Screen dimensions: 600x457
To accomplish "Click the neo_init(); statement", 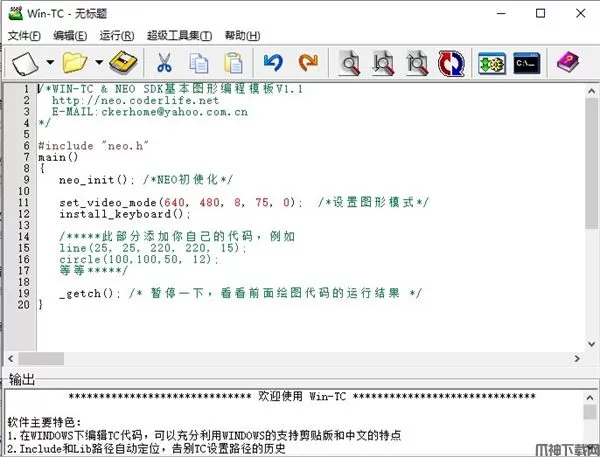I will pyautogui.click(x=97, y=180).
